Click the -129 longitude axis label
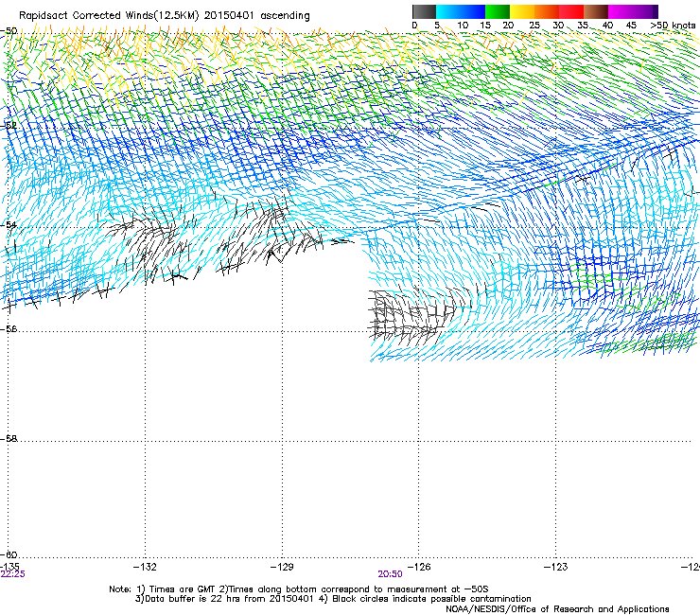The width and height of the screenshot is (700, 615). click(x=282, y=567)
